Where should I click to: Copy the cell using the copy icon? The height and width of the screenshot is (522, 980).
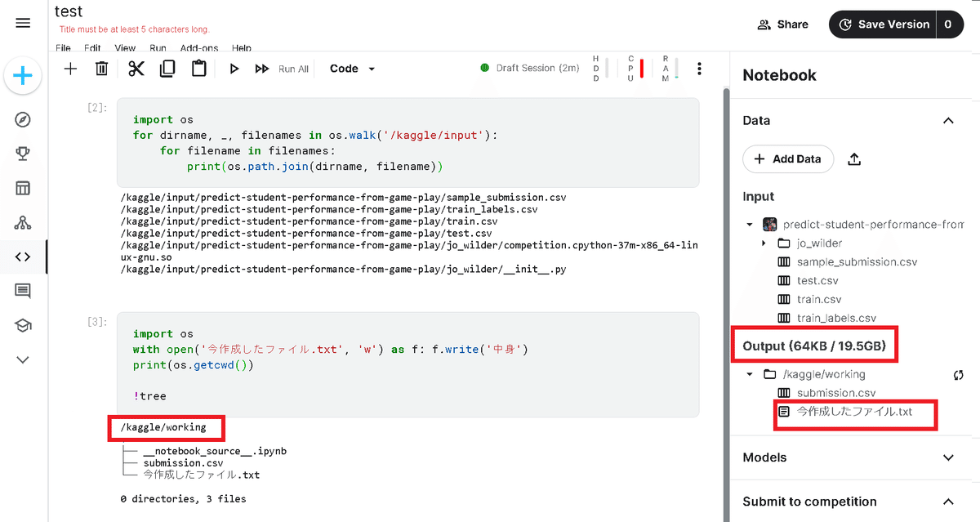167,69
